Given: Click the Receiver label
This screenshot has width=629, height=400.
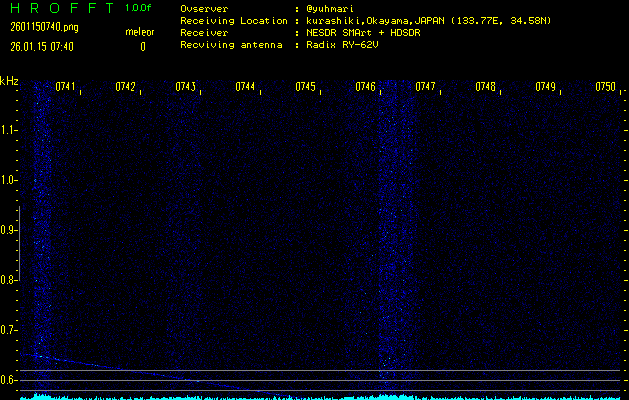Looking at the screenshot, I should 204,33.
